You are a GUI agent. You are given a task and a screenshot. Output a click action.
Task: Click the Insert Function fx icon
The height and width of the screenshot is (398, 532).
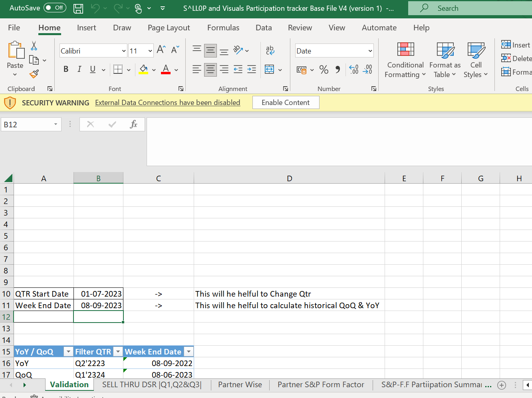pyautogui.click(x=133, y=125)
